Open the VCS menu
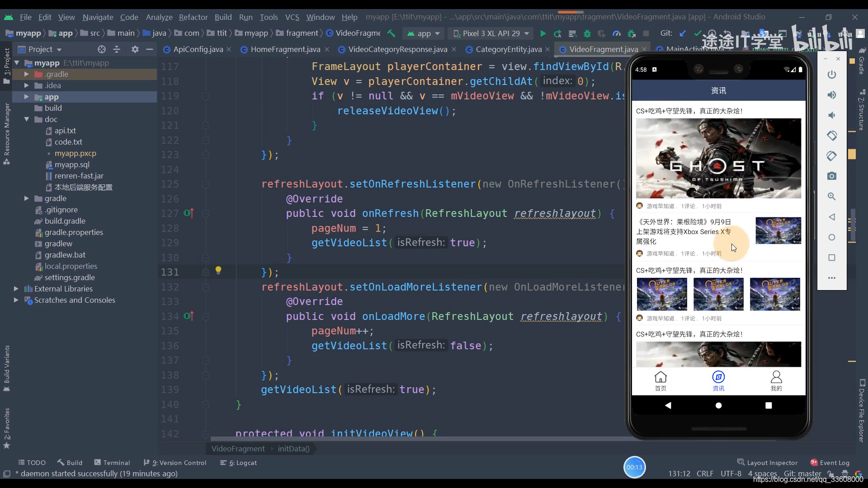 292,17
